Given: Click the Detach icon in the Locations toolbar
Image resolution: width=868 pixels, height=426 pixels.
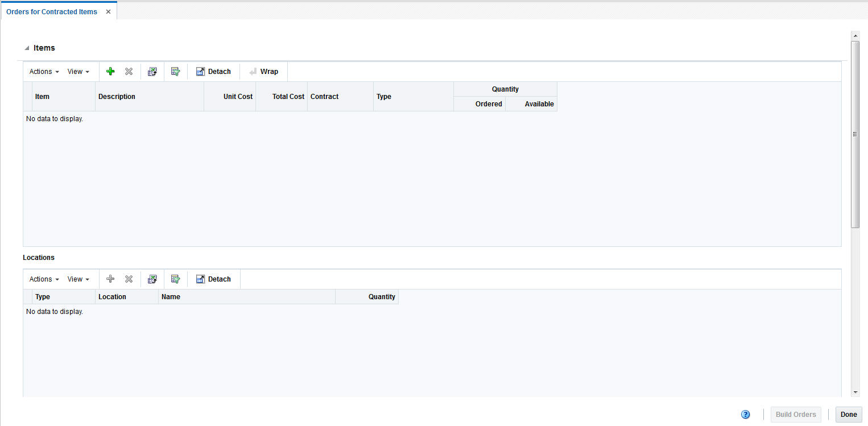Looking at the screenshot, I should [213, 279].
